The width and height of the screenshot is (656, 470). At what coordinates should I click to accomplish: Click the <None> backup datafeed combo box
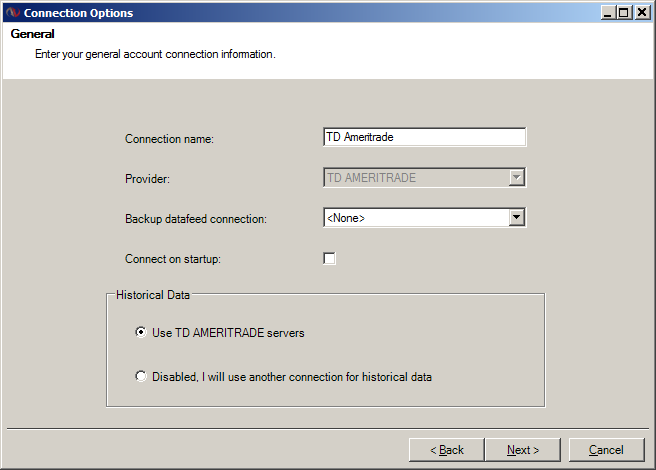click(415, 218)
